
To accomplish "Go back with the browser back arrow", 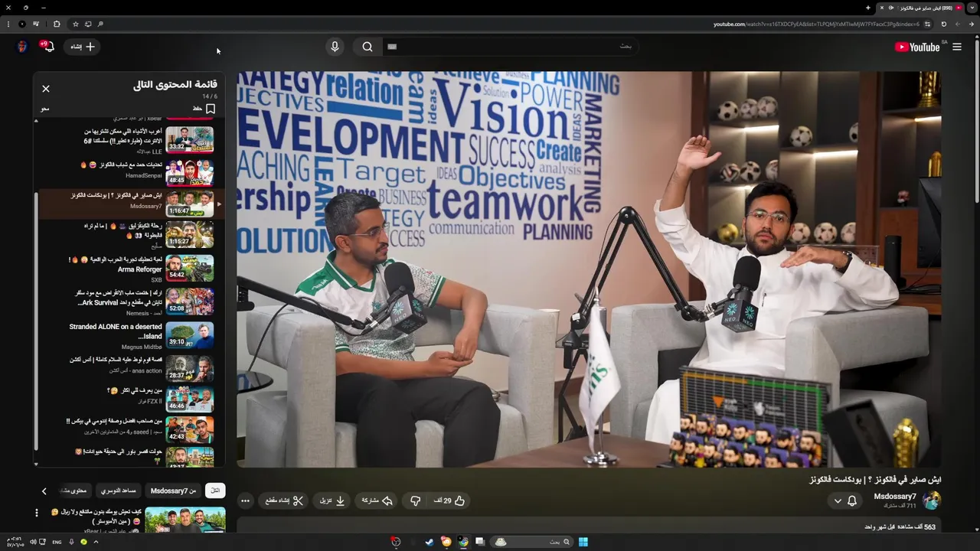I will (972, 24).
